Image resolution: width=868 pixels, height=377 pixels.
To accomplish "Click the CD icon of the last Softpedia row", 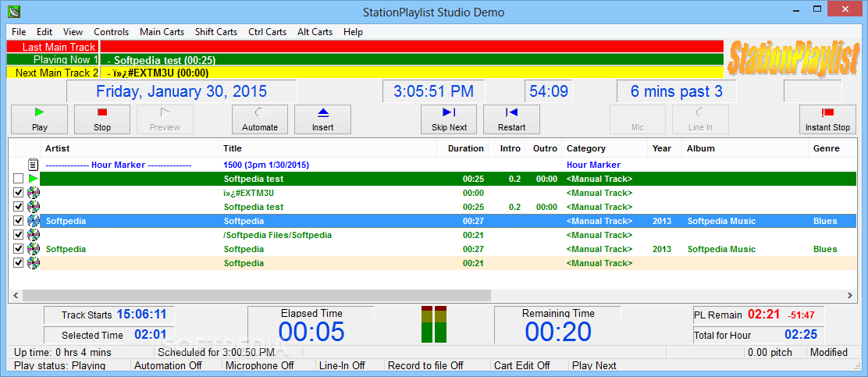I will (x=34, y=263).
